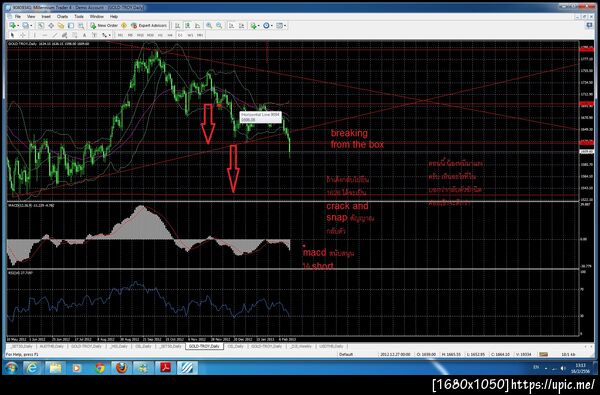Open a new chart with the New Chart icon
This screenshot has height=395, width=600.
tap(13, 26)
